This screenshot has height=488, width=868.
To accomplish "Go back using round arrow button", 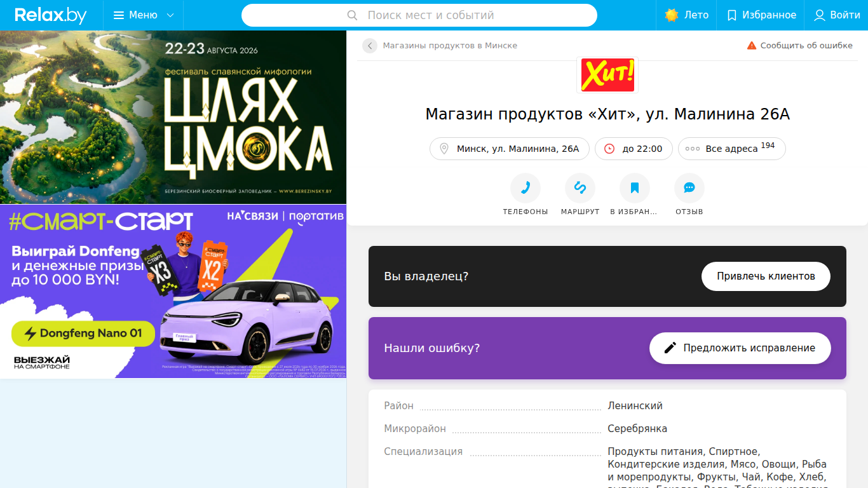I will (370, 46).
